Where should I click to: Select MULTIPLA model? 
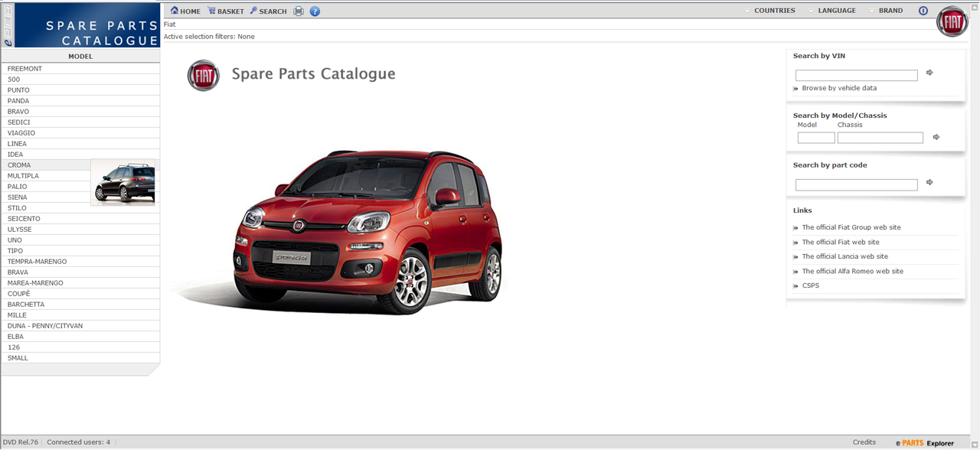[x=46, y=176]
